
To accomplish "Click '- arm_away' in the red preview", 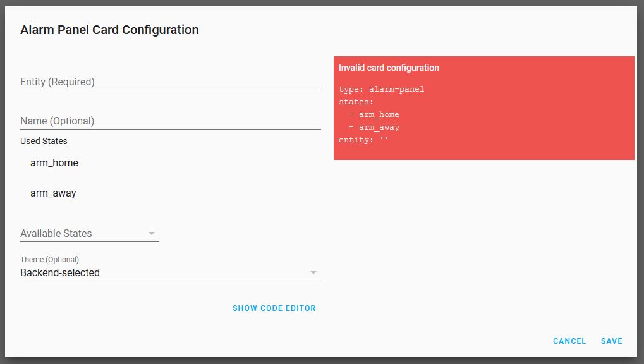I will pos(374,128).
